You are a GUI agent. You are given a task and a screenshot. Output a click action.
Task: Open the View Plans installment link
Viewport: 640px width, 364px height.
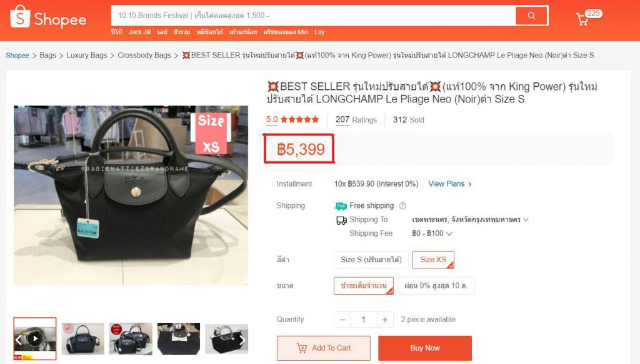click(x=449, y=184)
